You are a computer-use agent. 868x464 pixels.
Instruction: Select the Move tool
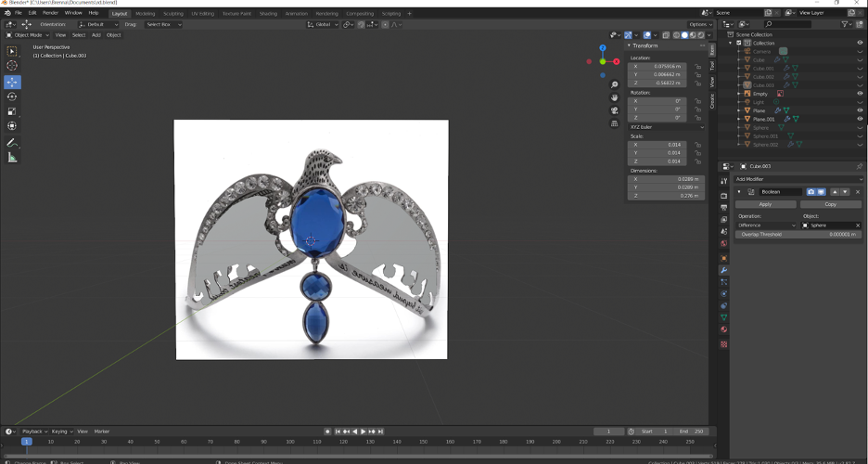(12, 82)
